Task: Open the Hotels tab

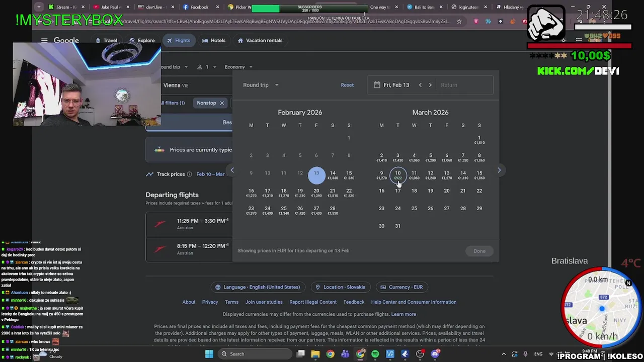Action: point(214,41)
